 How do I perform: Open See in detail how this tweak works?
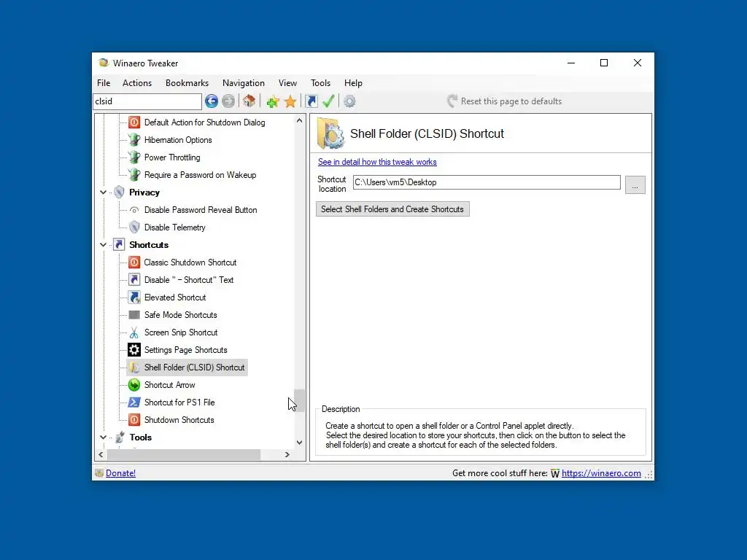click(377, 162)
